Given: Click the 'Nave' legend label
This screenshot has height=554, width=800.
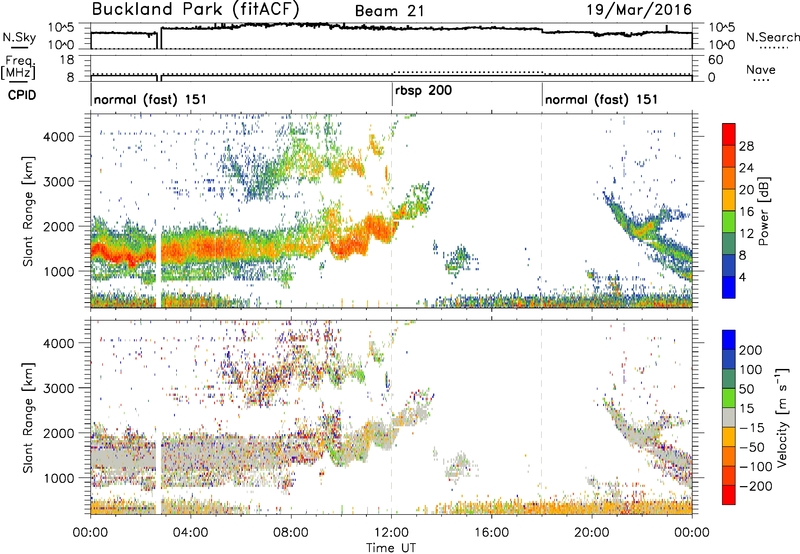Looking at the screenshot, I should point(761,69).
